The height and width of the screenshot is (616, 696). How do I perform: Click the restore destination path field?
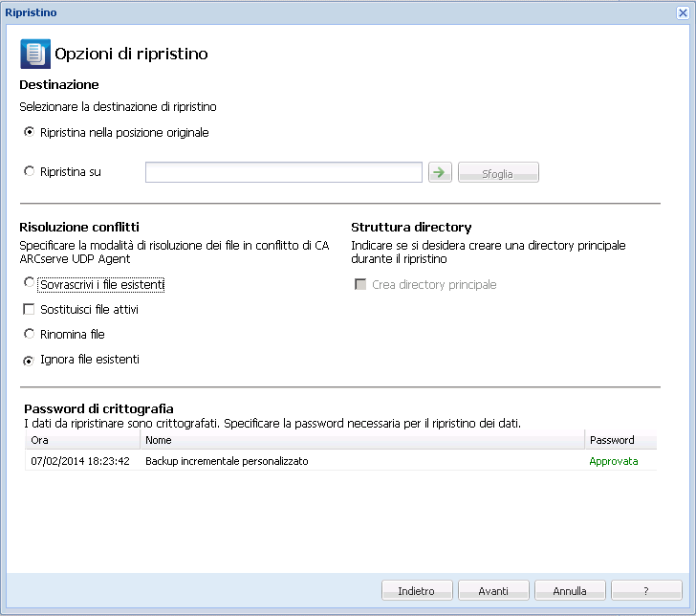point(283,172)
